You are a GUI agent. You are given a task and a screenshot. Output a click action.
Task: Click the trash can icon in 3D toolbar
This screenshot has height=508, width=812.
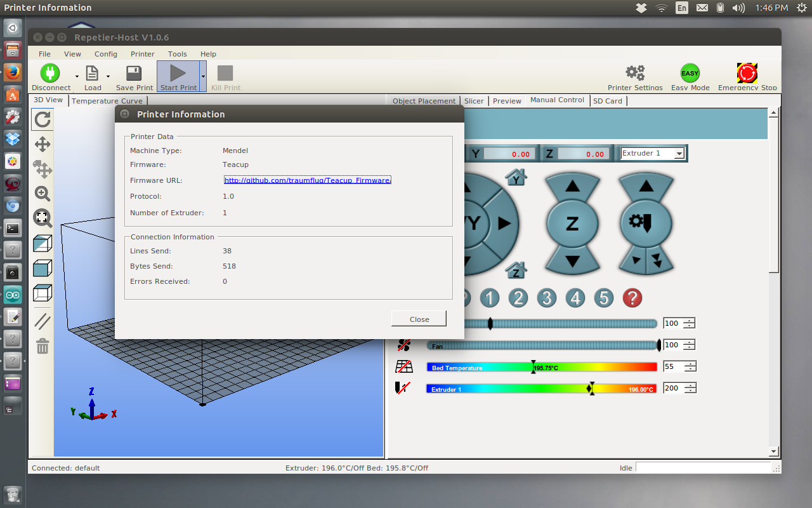43,346
